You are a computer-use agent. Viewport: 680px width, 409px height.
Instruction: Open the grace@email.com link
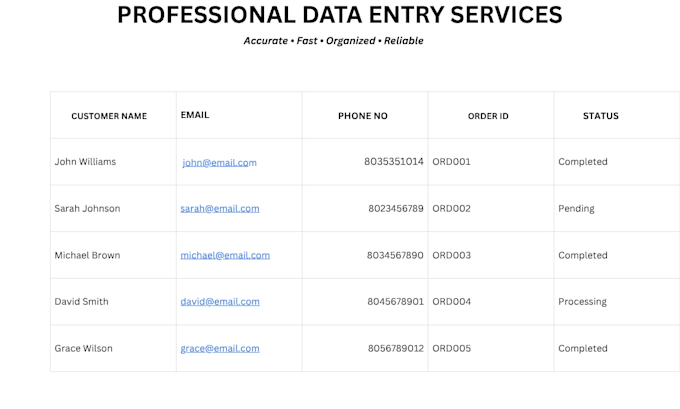(220, 349)
